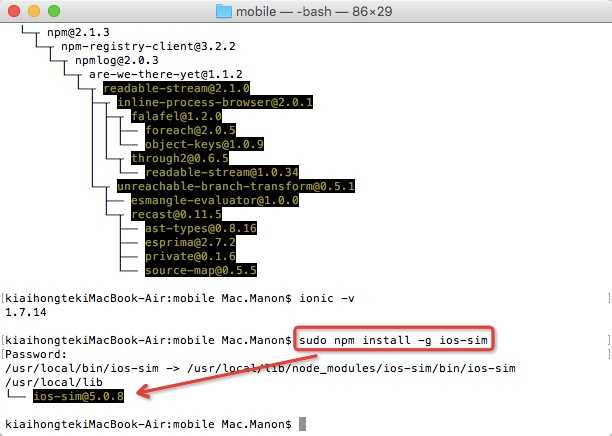Click the text 'are-we-there-yet@1.1.2'
The image size is (612, 436).
[166, 75]
